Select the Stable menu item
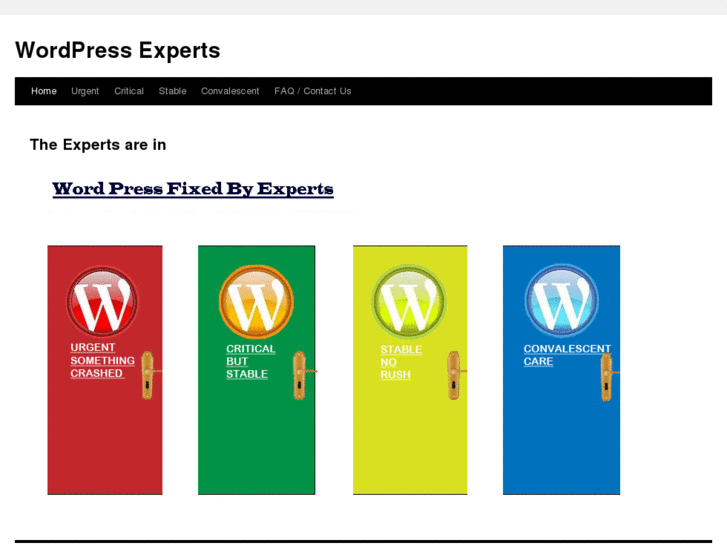This screenshot has height=545, width=727. [172, 91]
